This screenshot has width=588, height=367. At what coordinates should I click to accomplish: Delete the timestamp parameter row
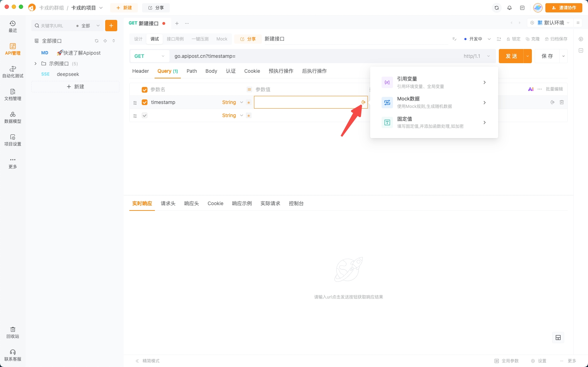(x=562, y=102)
